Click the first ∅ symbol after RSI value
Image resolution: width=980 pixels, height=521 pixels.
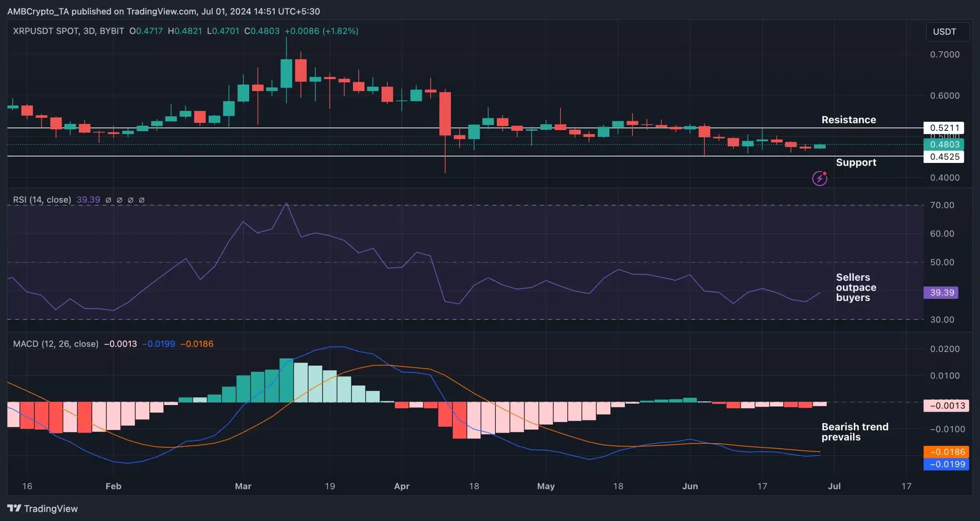point(108,200)
